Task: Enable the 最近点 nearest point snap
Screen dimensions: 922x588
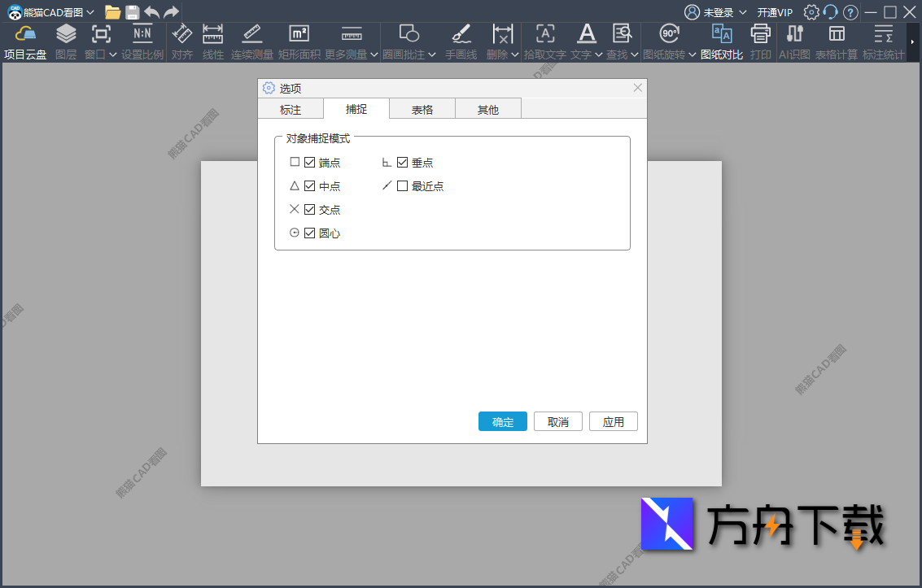Action: tap(402, 185)
